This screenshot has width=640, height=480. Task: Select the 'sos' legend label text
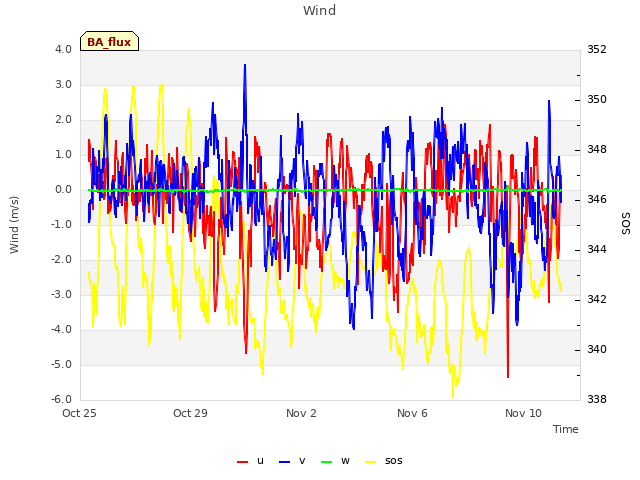click(x=393, y=461)
